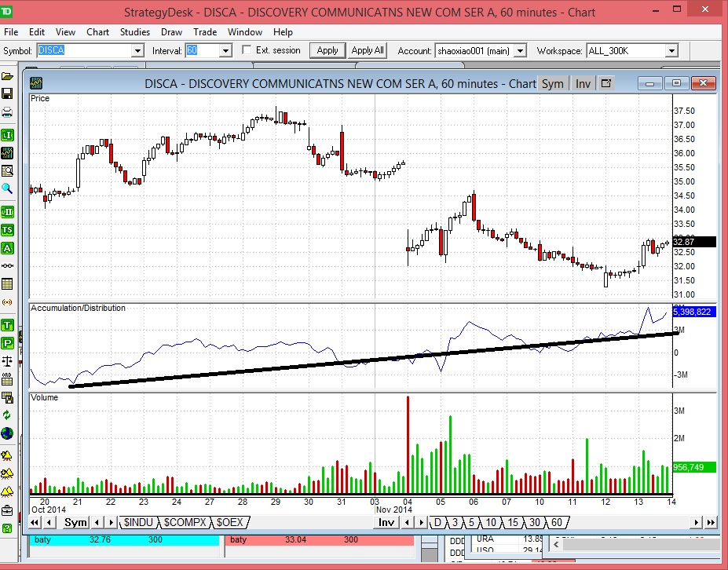Image resolution: width=728 pixels, height=570 pixels.
Task: Open the Chart menu
Action: tap(97, 32)
